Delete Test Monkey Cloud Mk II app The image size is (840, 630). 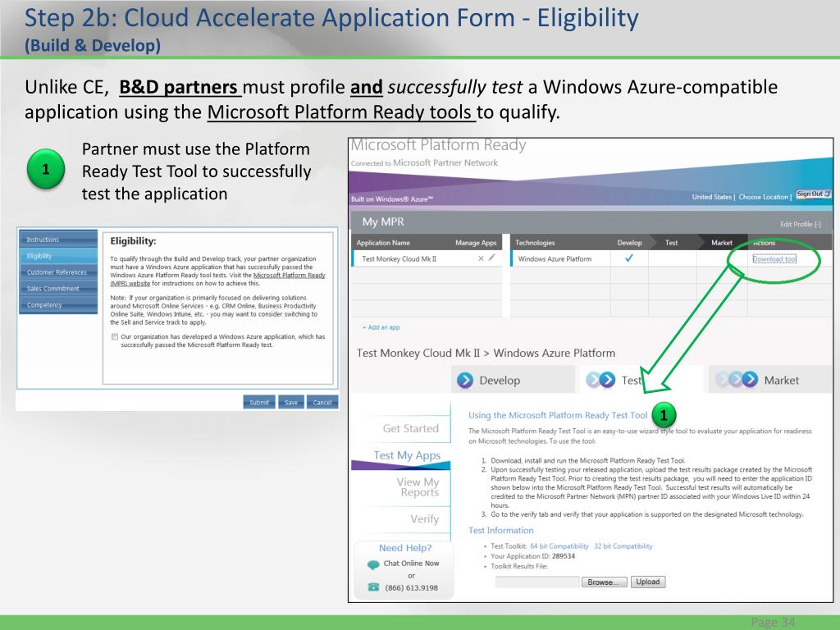[481, 258]
